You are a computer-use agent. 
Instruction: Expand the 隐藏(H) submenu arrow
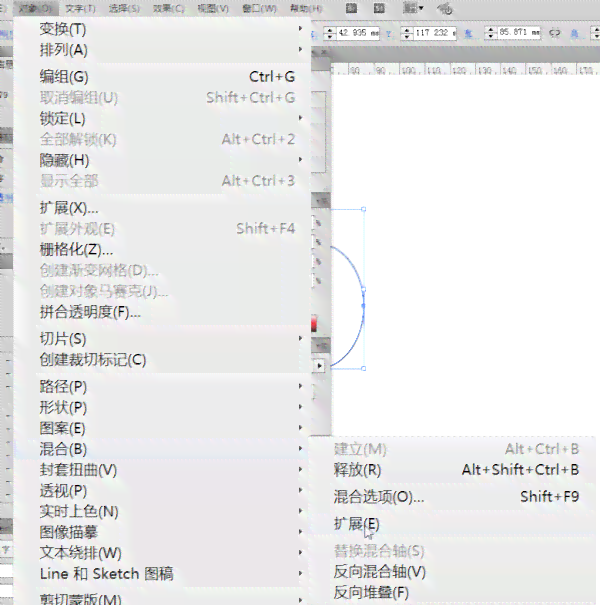point(300,159)
